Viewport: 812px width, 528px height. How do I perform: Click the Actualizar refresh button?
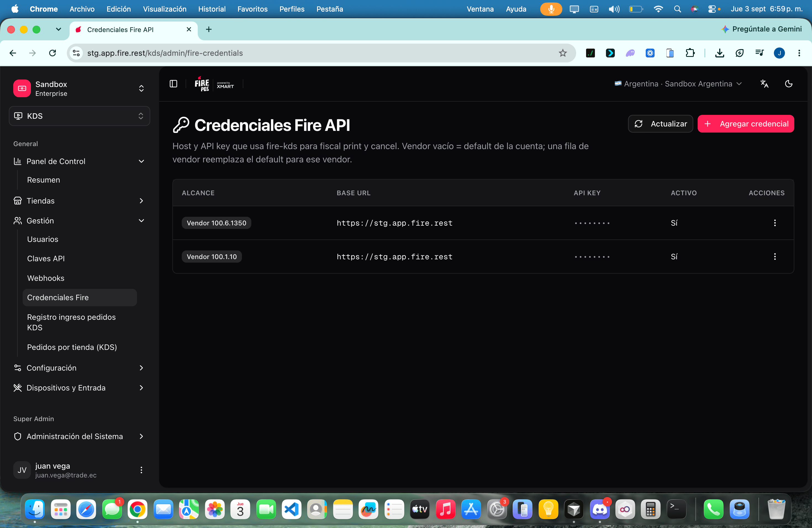(x=660, y=124)
